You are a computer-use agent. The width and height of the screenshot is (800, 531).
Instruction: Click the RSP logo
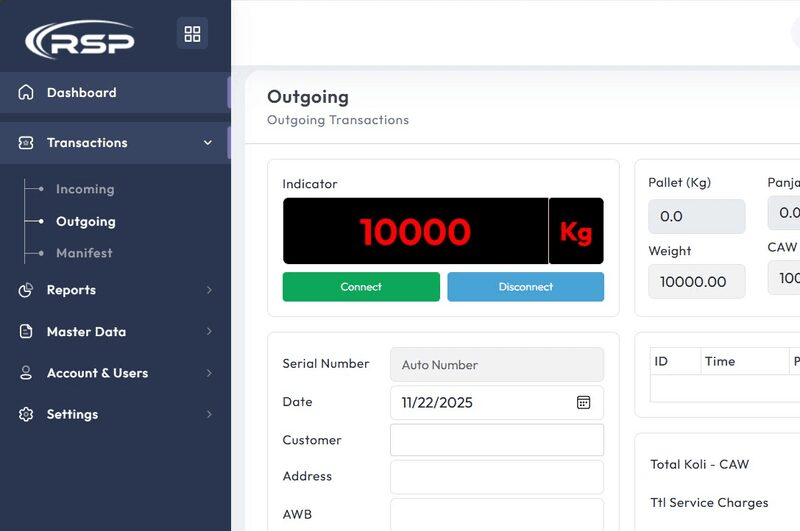(80, 39)
